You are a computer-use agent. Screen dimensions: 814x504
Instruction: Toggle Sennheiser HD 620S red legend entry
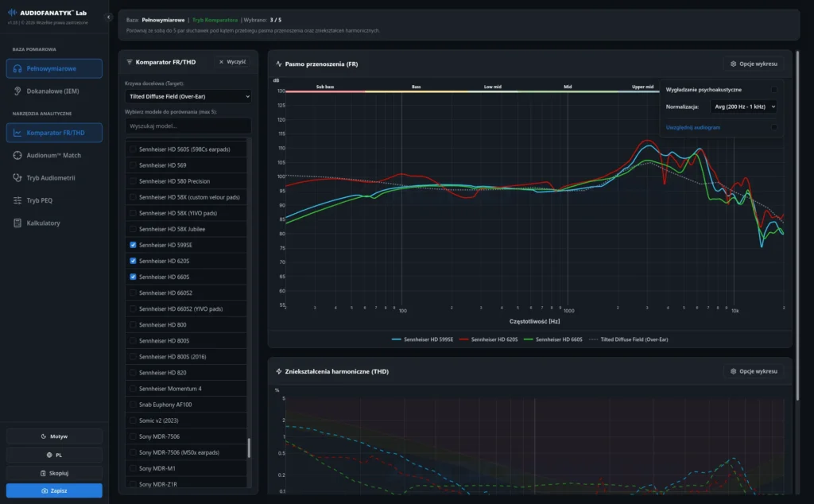[489, 339]
